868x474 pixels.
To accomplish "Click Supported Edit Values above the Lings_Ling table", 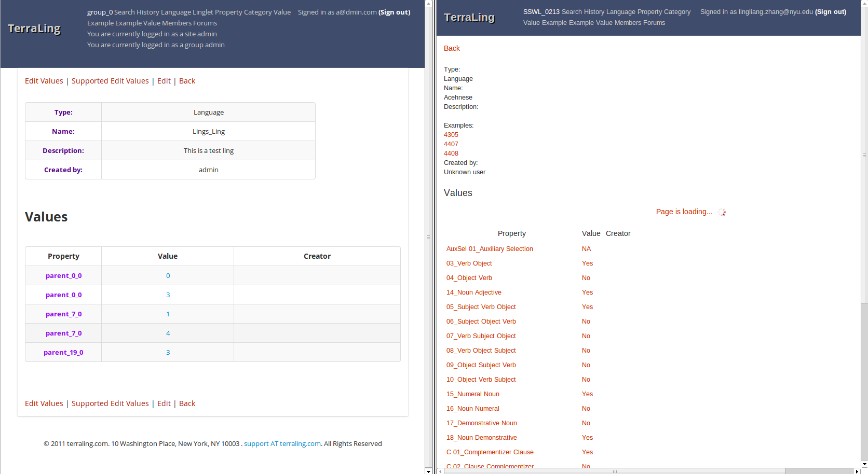I will tap(110, 81).
